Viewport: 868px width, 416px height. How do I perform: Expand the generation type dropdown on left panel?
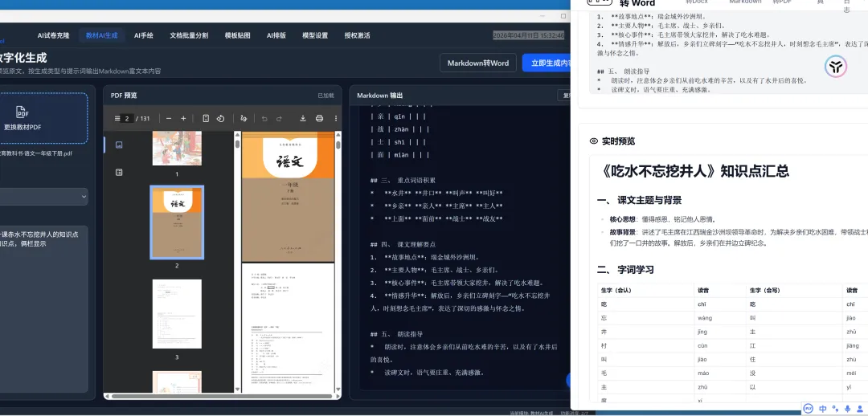43,197
